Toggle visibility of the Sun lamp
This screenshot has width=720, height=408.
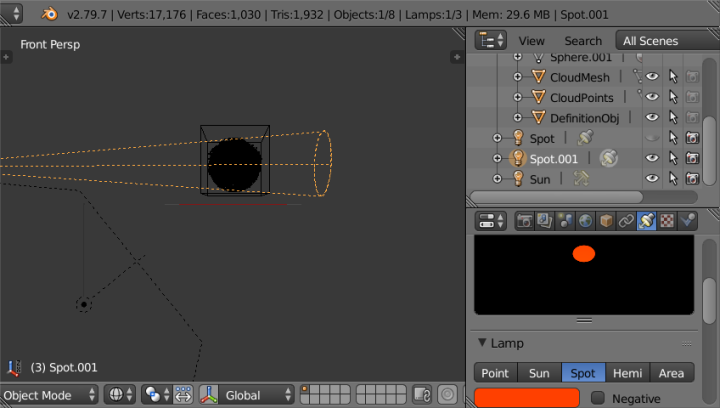[x=652, y=178]
